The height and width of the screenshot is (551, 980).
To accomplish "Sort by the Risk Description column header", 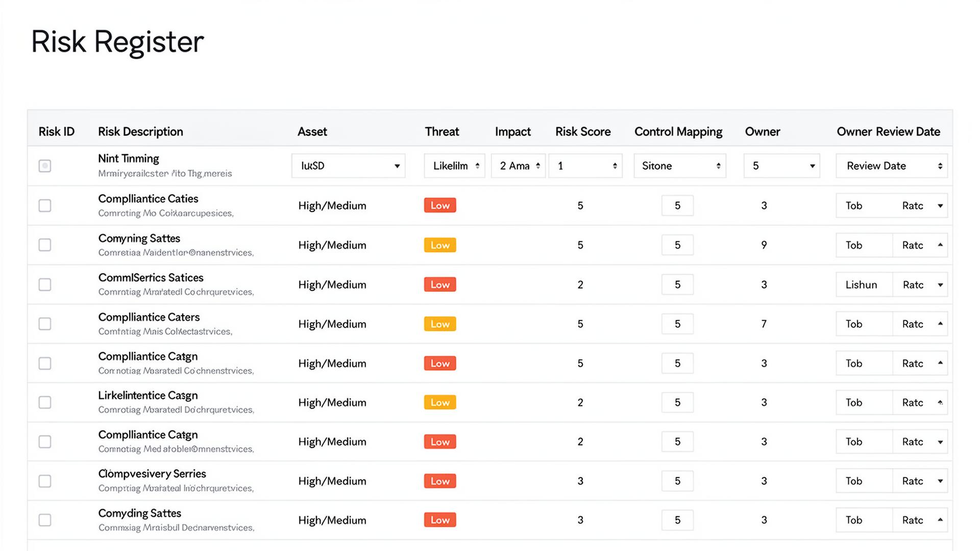I will pyautogui.click(x=140, y=132).
